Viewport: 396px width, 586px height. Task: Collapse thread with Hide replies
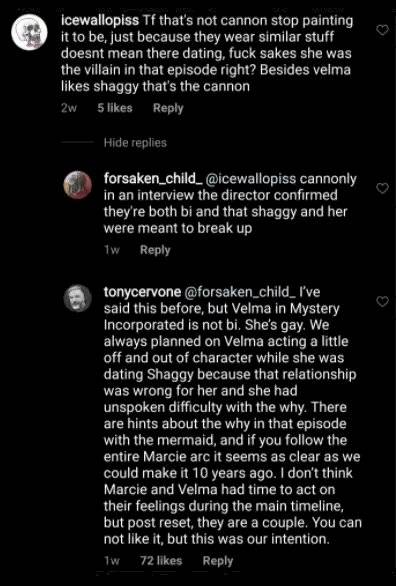pyautogui.click(x=135, y=142)
